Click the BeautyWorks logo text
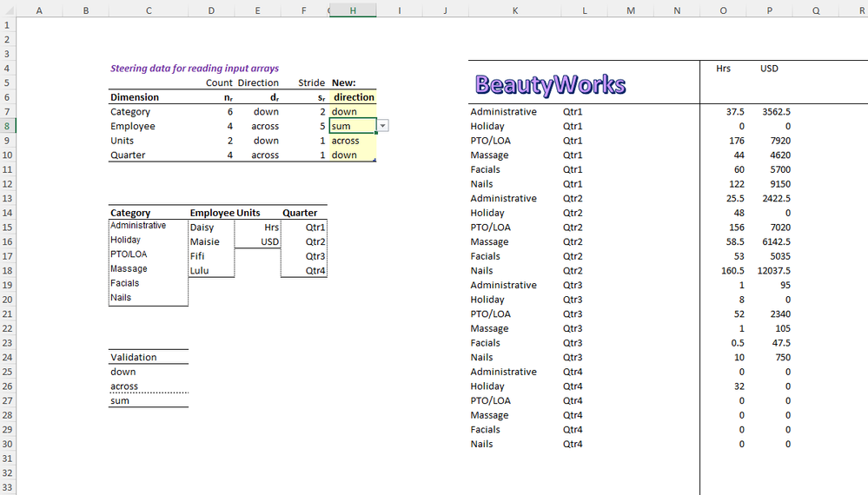The width and height of the screenshot is (868, 495). point(550,84)
